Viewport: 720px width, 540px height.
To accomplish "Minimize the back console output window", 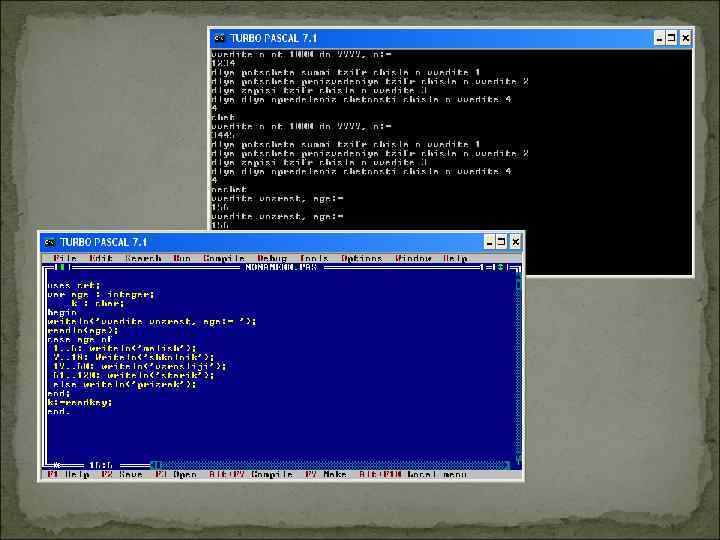I will coord(659,38).
